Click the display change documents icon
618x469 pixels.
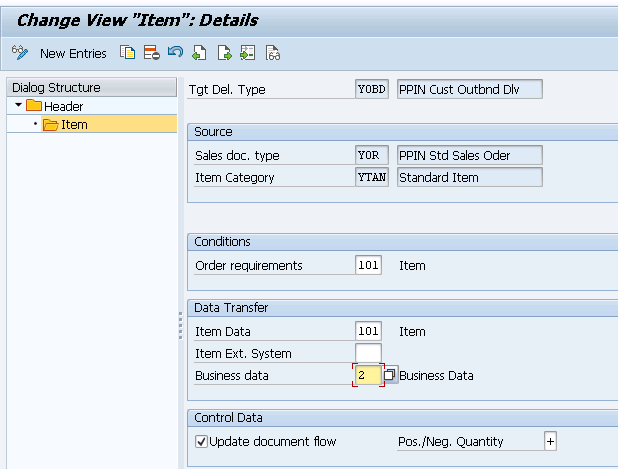[x=273, y=53]
